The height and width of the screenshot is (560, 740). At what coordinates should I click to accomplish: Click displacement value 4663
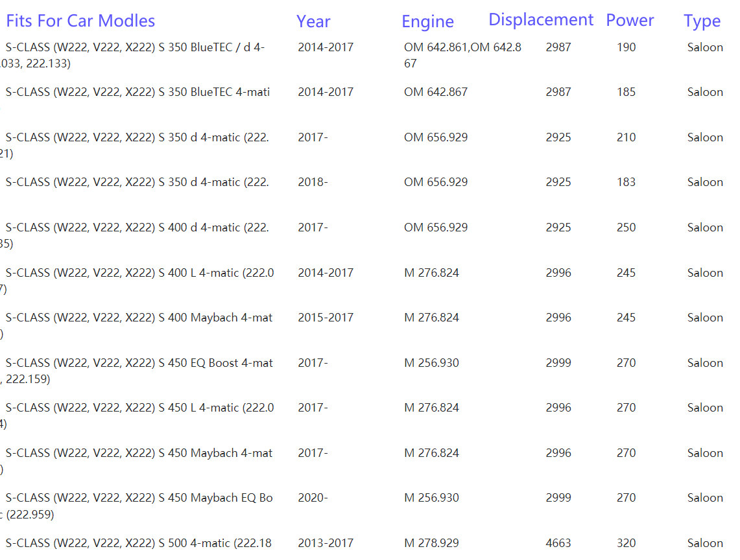(x=558, y=543)
